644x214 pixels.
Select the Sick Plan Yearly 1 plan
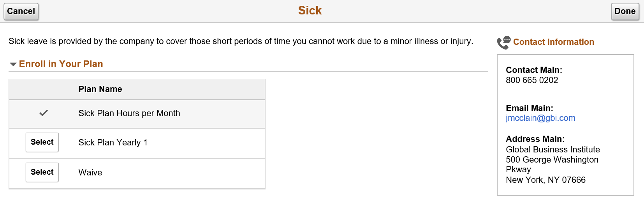click(x=42, y=142)
